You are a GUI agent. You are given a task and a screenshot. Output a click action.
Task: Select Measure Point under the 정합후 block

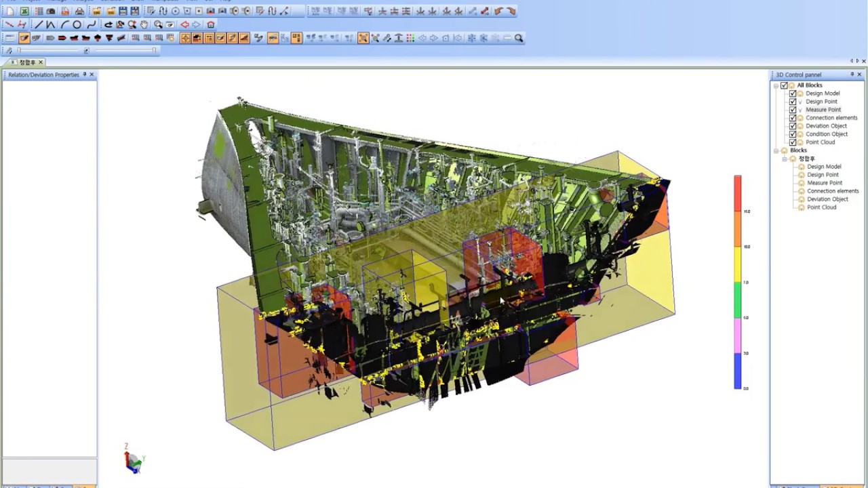tap(825, 183)
